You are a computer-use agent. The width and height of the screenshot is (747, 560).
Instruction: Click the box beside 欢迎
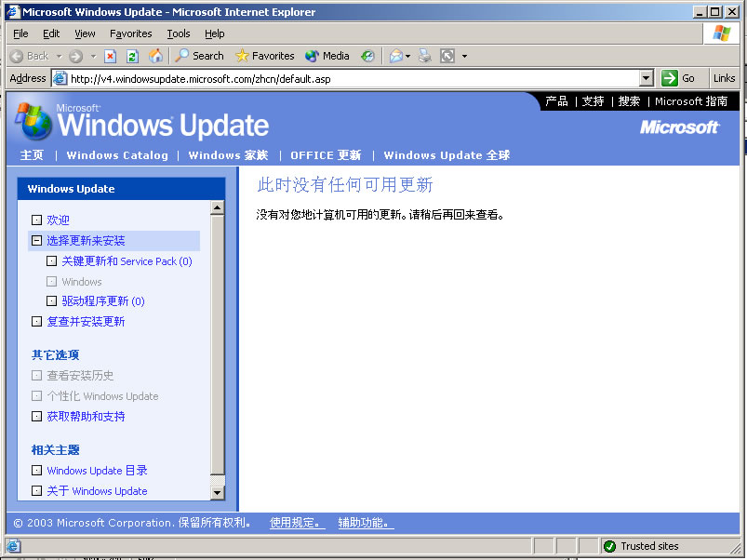[36, 220]
